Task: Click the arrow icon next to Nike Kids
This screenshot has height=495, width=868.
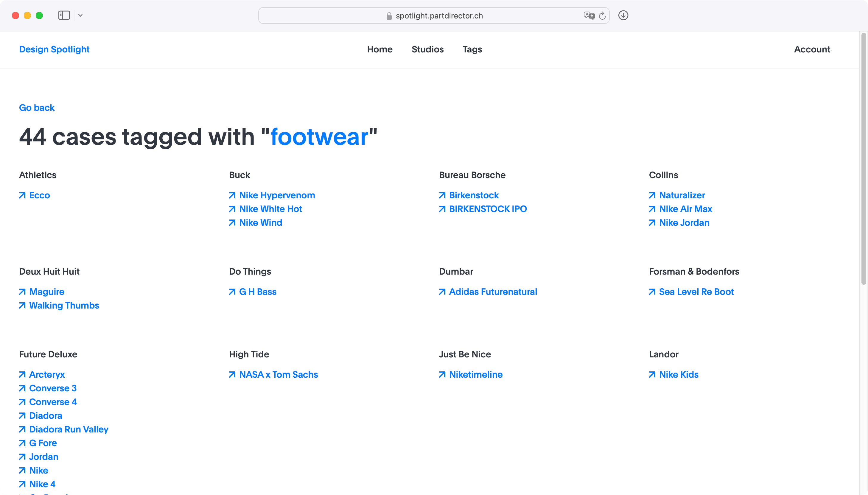Action: [x=652, y=374]
